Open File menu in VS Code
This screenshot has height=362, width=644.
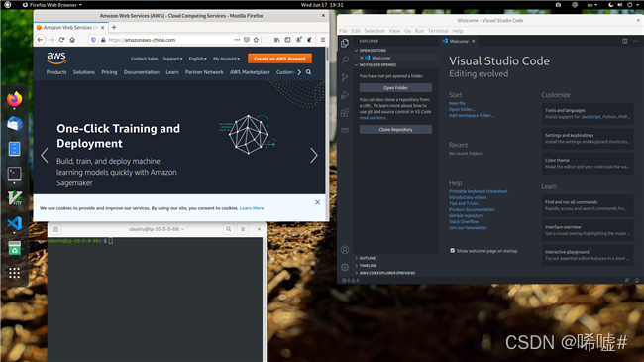(343, 31)
